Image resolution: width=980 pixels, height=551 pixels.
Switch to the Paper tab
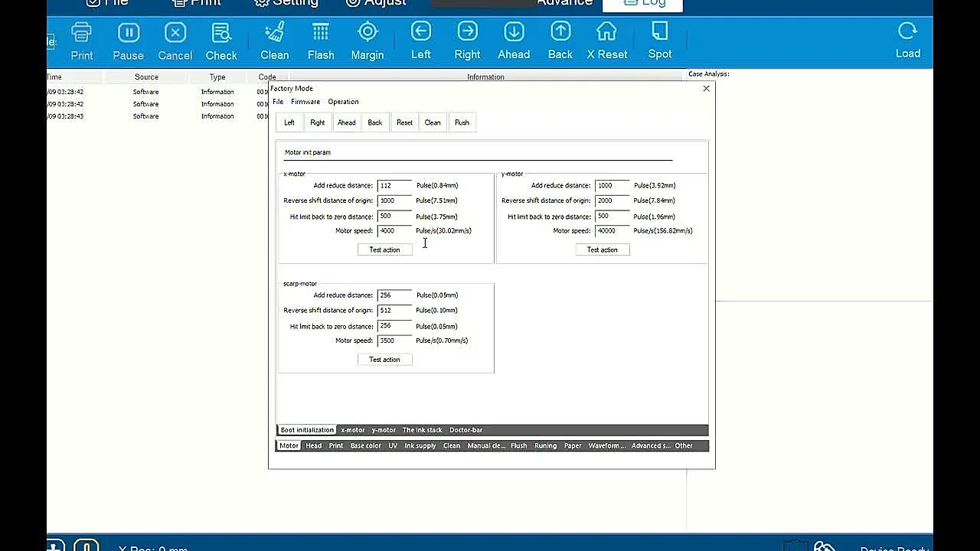point(573,445)
